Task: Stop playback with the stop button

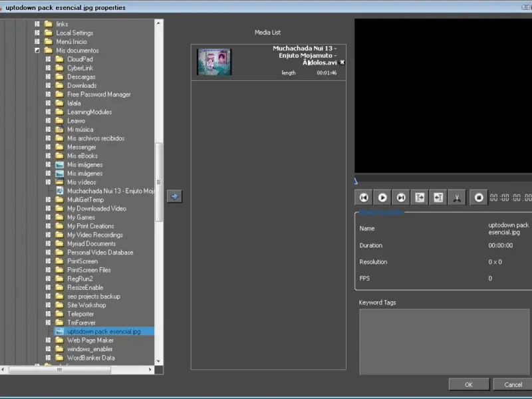Action: pyautogui.click(x=479, y=198)
